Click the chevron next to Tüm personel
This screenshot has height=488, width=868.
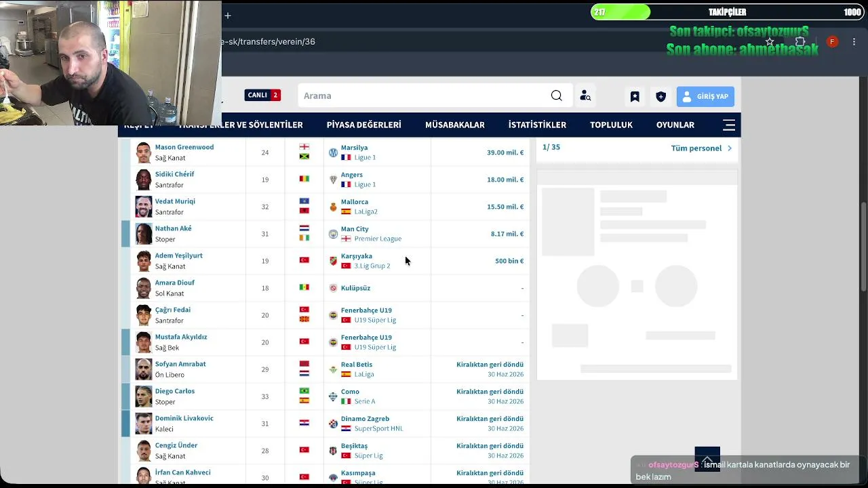click(x=730, y=148)
